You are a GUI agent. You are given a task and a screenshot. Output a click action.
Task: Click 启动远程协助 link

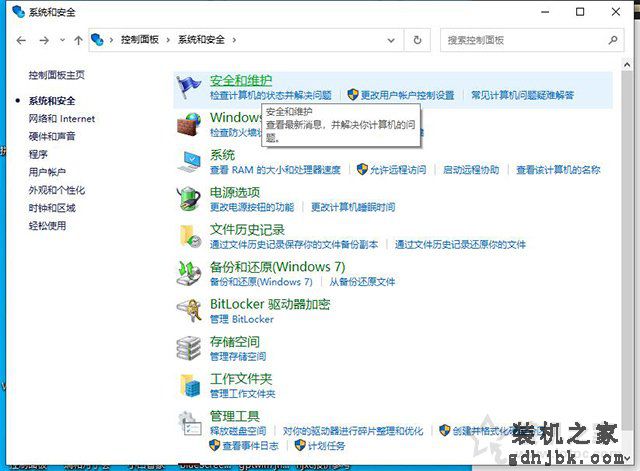471,170
